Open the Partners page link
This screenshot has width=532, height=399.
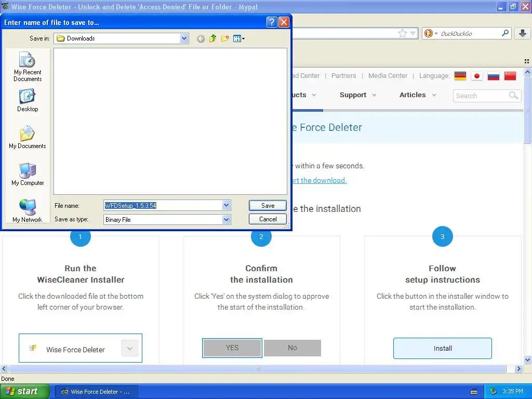point(344,76)
